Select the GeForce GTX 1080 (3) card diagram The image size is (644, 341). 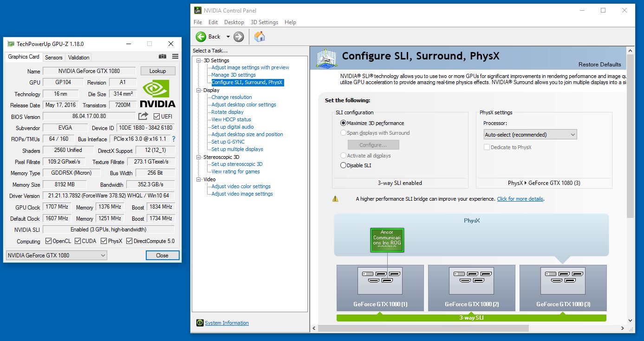tap(563, 288)
